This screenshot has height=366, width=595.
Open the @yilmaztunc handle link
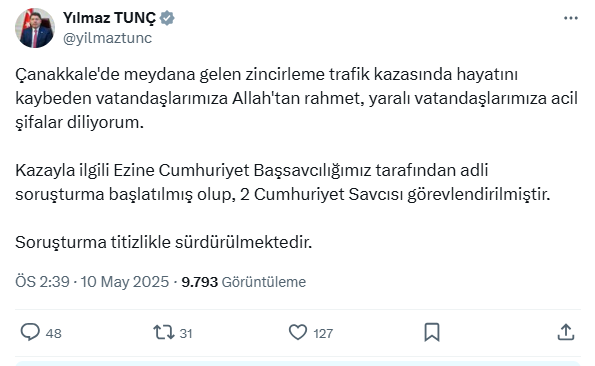107,38
